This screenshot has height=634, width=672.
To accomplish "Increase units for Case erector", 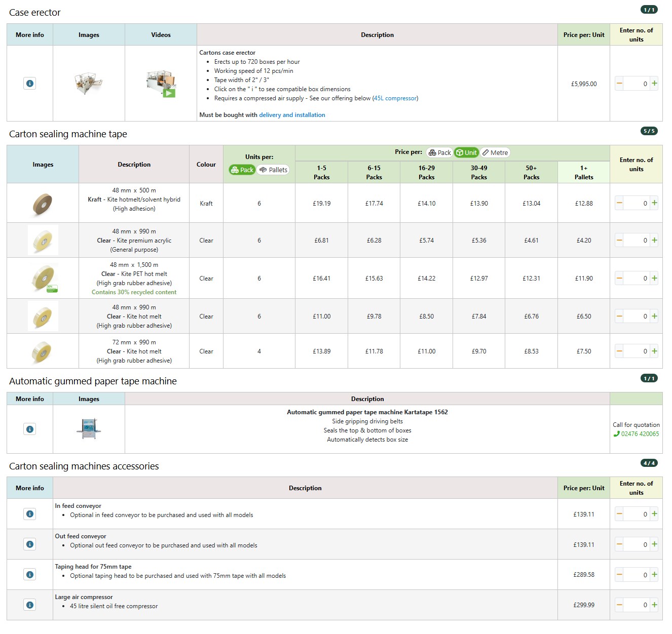I will click(654, 84).
